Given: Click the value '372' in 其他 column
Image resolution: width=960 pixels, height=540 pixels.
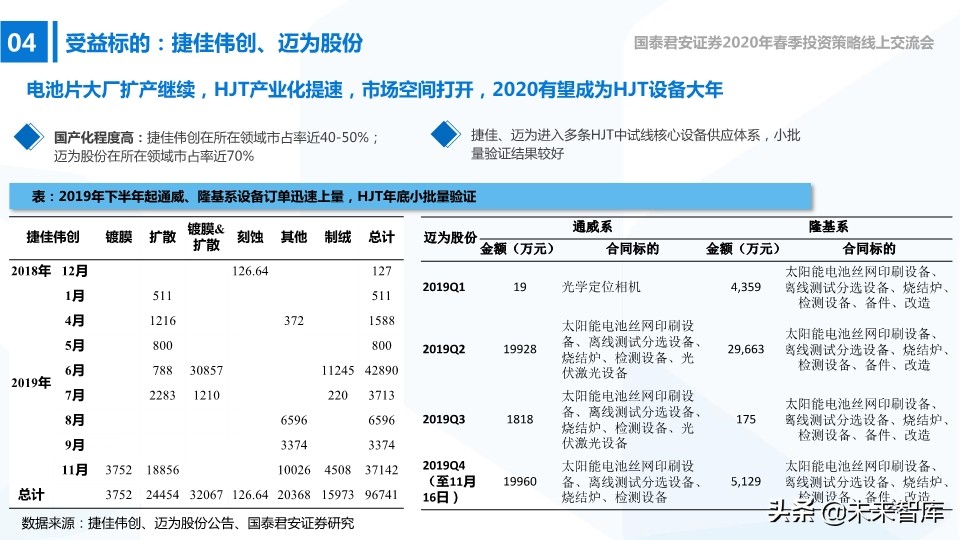Looking at the screenshot, I should click(294, 320).
